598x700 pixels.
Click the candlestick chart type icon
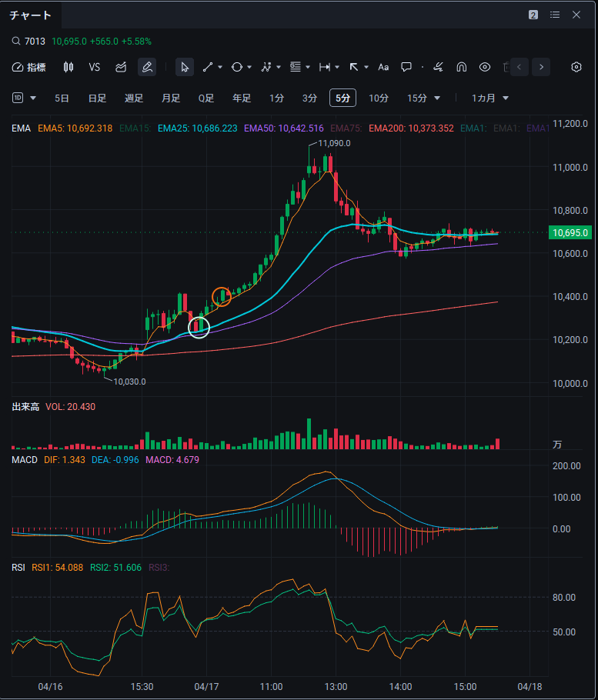point(68,67)
